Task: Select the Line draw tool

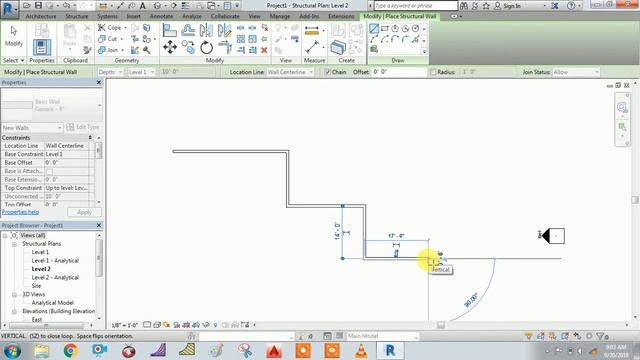Action: (x=374, y=29)
